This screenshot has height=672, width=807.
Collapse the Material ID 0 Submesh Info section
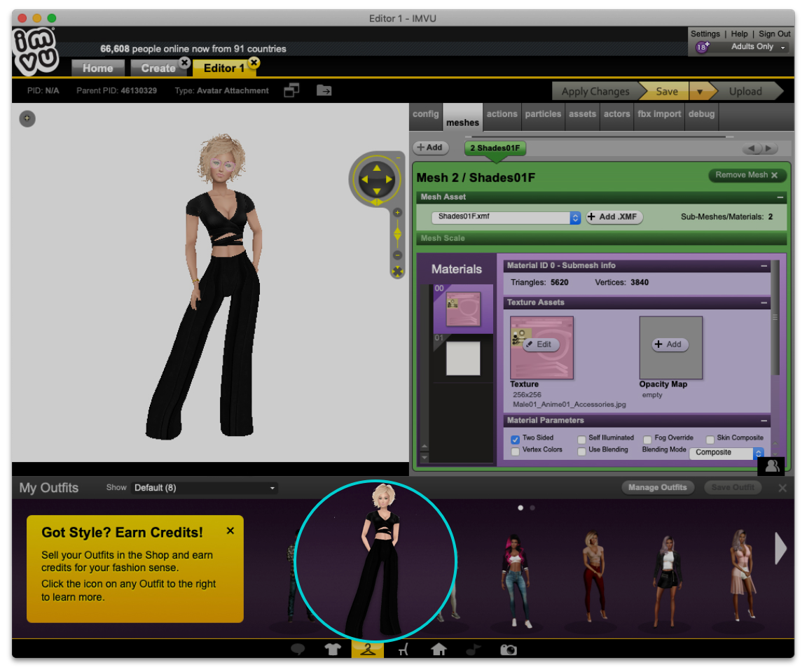coord(764,266)
